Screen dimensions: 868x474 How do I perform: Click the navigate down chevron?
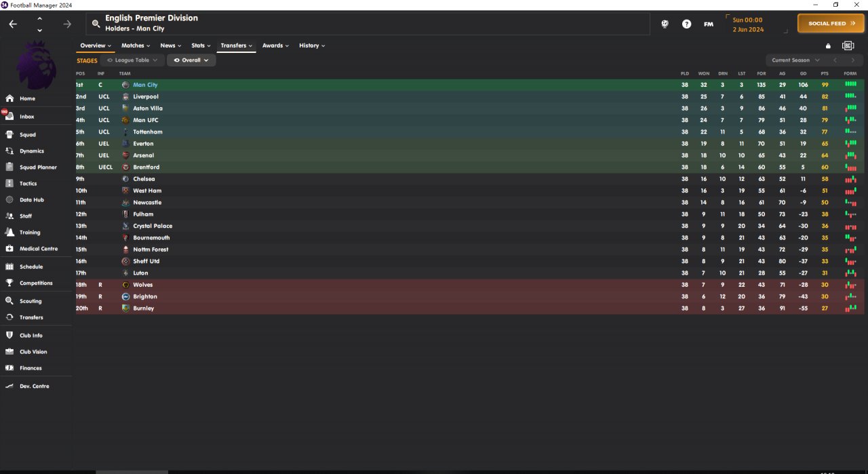[x=39, y=30]
